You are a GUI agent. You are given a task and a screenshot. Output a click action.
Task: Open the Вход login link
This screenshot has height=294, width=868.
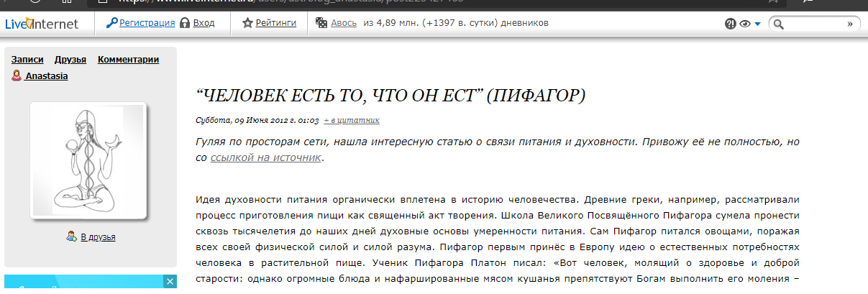[x=204, y=23]
